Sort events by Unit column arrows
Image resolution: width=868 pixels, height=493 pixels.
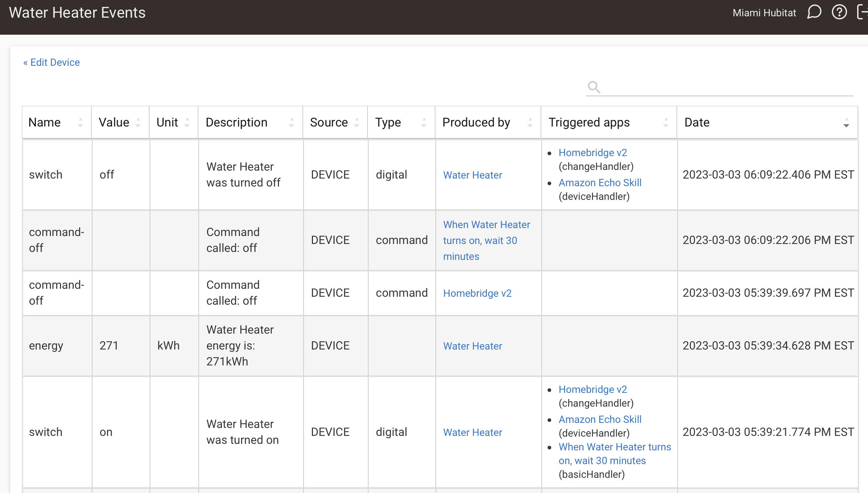click(x=187, y=123)
